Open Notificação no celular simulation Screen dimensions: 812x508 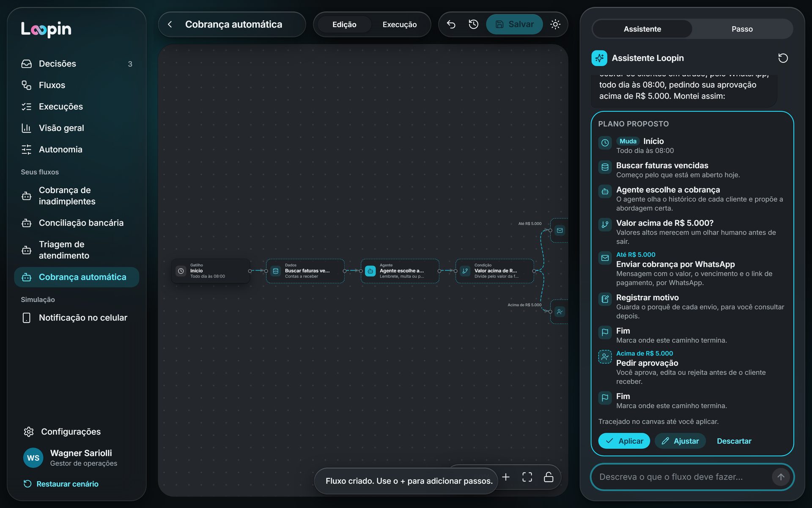[77, 317]
